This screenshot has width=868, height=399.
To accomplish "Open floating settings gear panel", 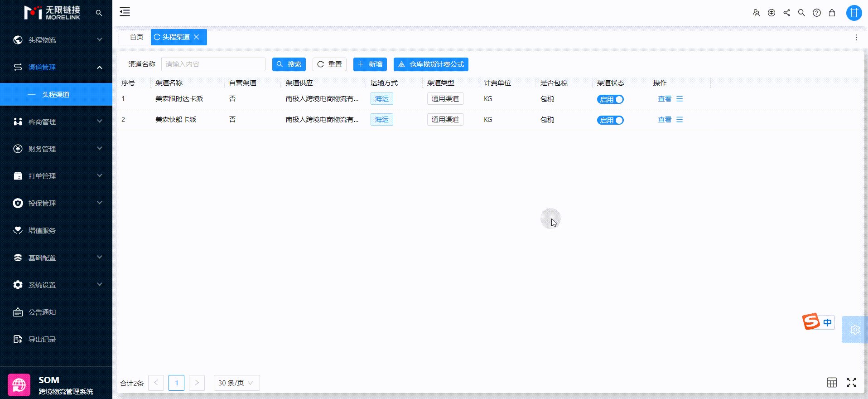I will tap(855, 330).
